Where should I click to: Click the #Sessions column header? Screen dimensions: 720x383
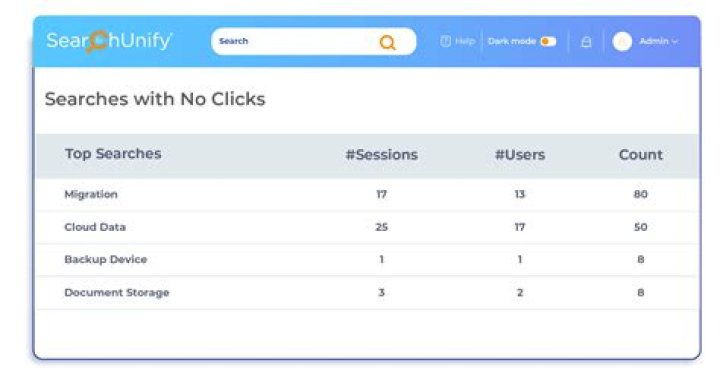click(x=382, y=155)
